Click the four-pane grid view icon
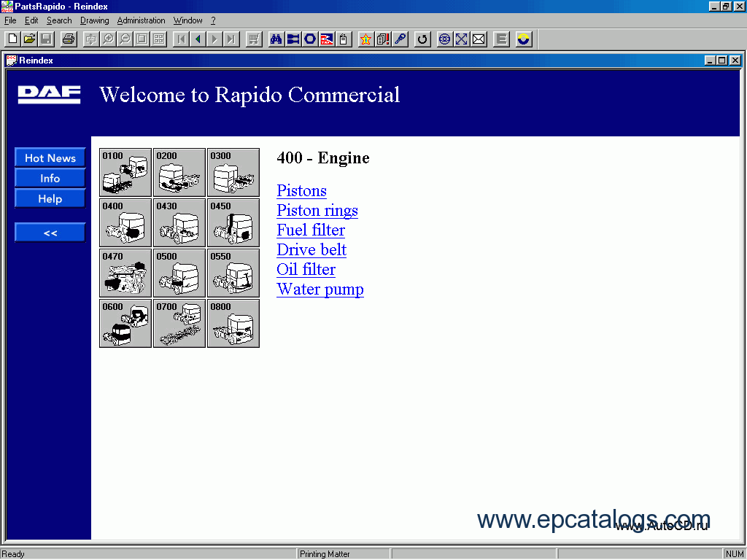This screenshot has height=560, width=747. (158, 39)
